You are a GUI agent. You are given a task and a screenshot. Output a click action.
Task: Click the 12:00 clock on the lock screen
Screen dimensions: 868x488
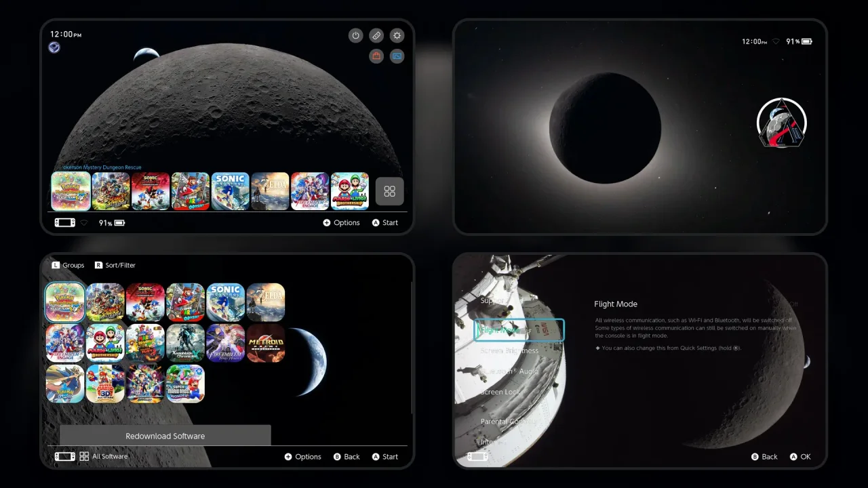coord(753,41)
